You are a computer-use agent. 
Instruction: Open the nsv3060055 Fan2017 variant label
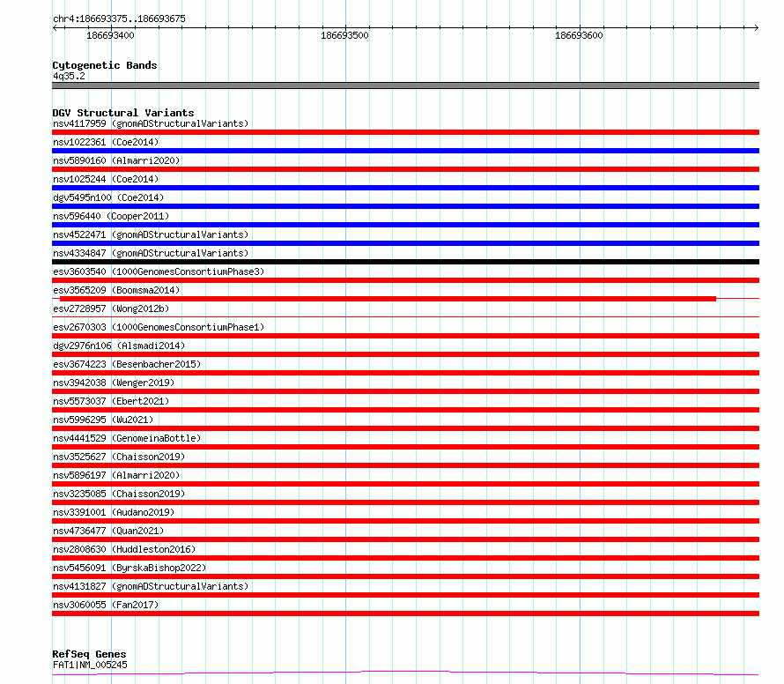coord(106,605)
